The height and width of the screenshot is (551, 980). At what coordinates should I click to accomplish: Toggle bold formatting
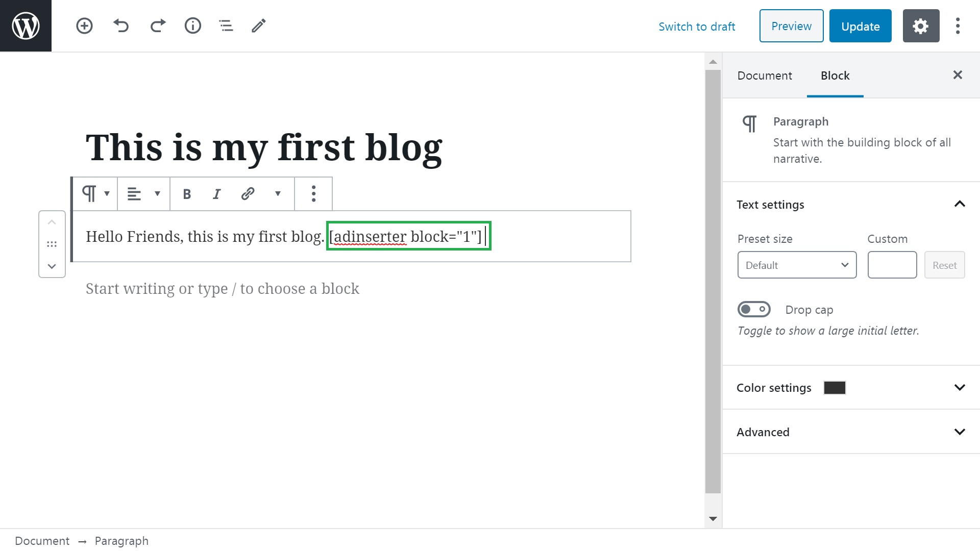coord(187,194)
